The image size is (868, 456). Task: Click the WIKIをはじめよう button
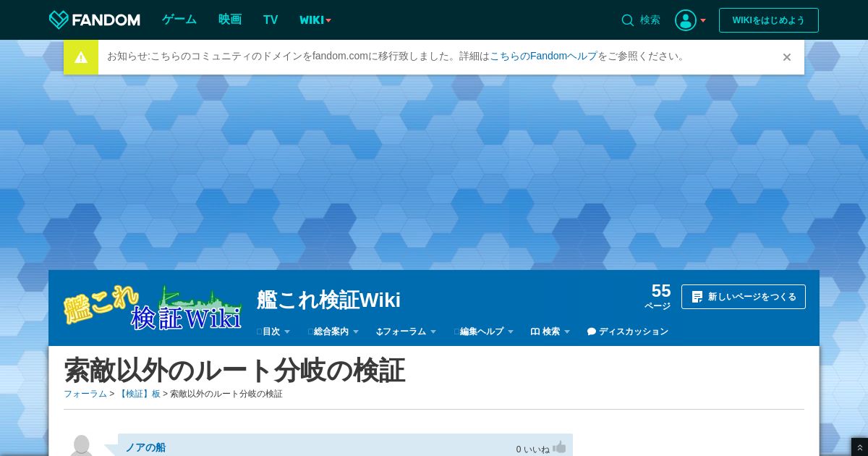click(x=769, y=20)
